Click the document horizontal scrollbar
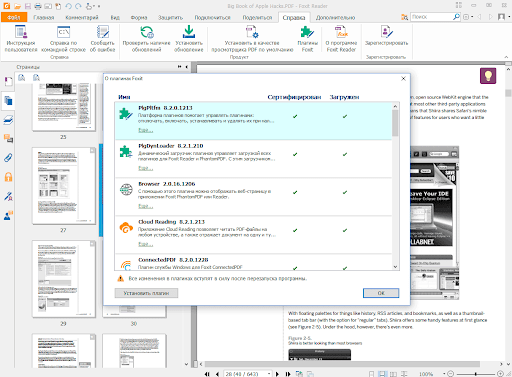Viewport: 512px width, 377px height. click(342, 364)
